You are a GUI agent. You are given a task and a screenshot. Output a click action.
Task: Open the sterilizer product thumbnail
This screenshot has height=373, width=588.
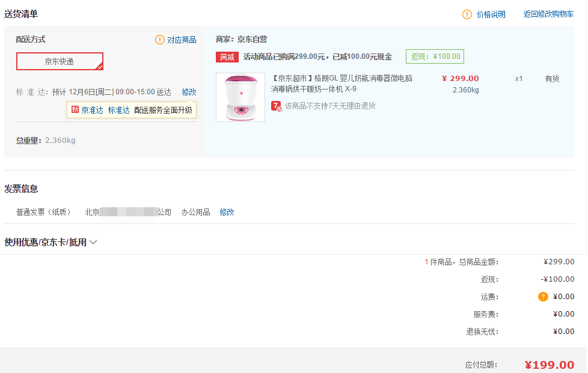point(240,97)
